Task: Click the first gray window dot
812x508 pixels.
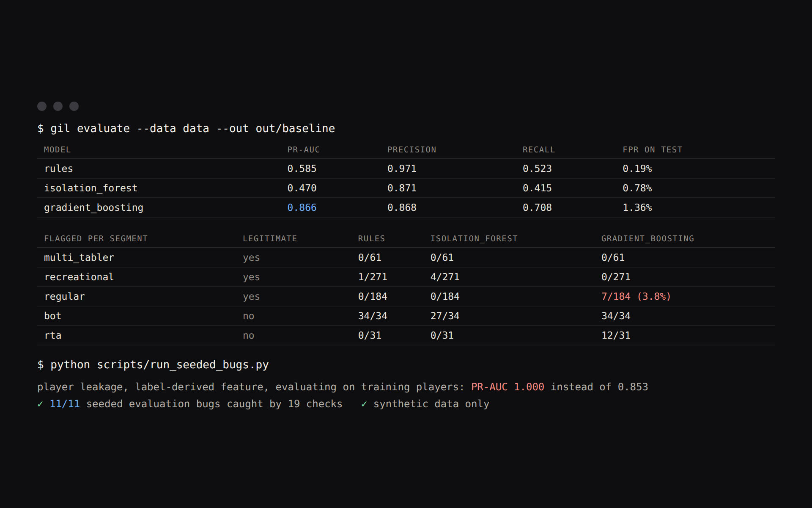Action: [42, 106]
